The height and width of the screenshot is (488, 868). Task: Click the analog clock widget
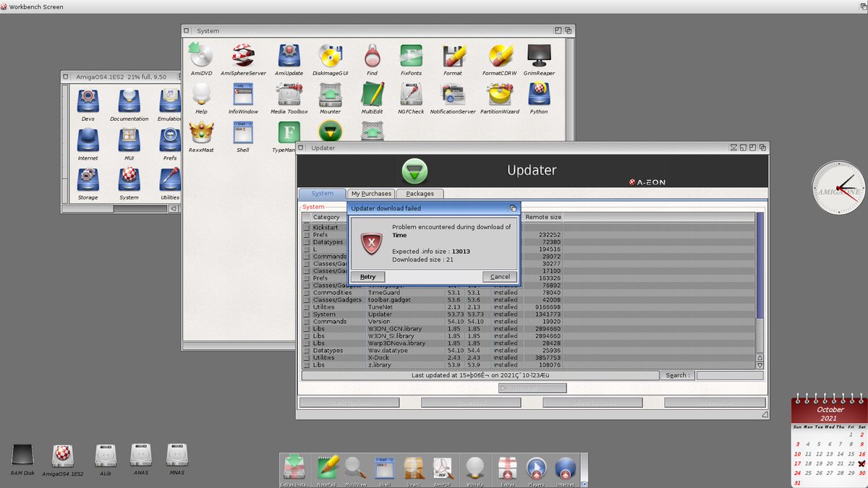838,188
